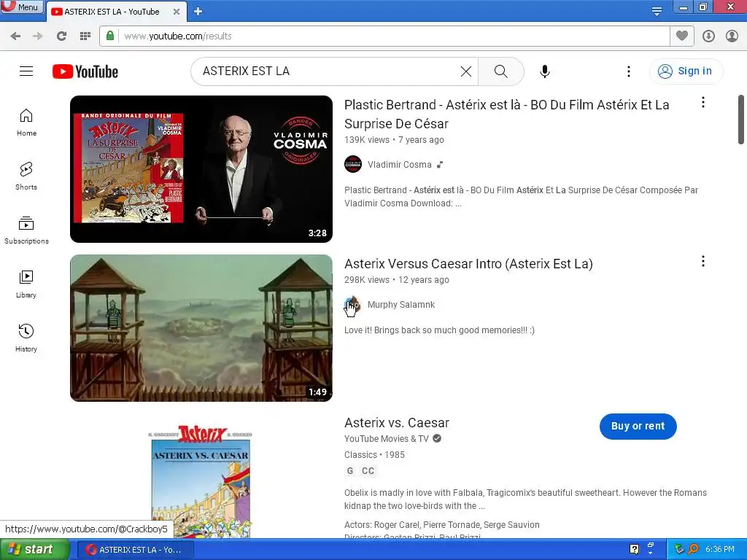Open Asterix Versus Caesar Intro title
The width and height of the screenshot is (747, 560).
(468, 264)
